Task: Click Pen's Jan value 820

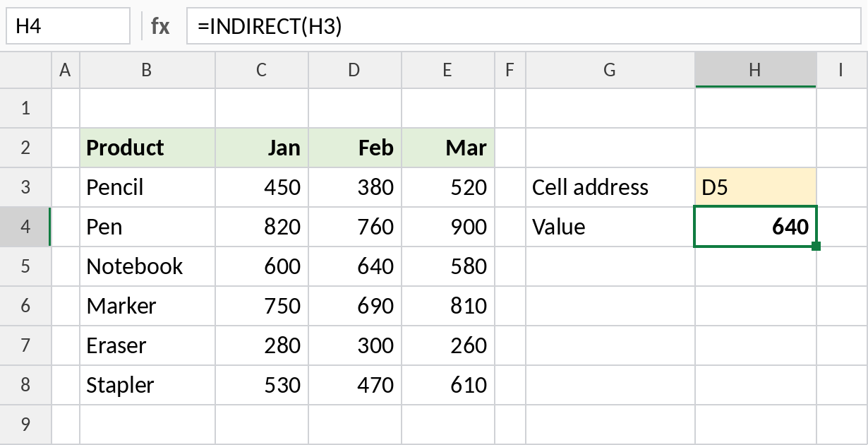Action: pos(262,227)
